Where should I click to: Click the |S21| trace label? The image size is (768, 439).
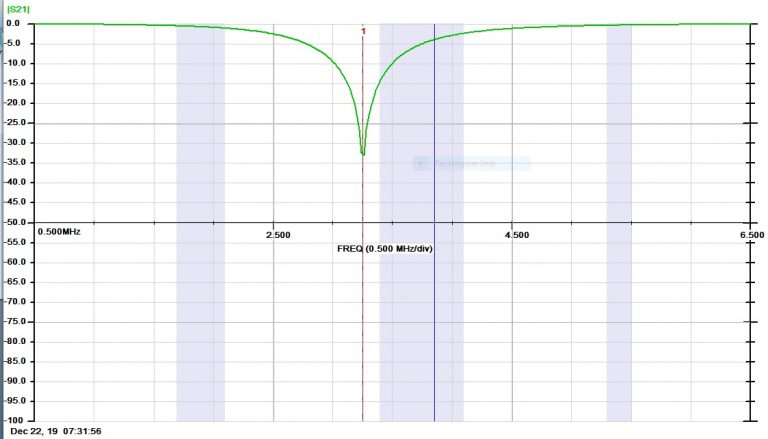click(x=17, y=10)
